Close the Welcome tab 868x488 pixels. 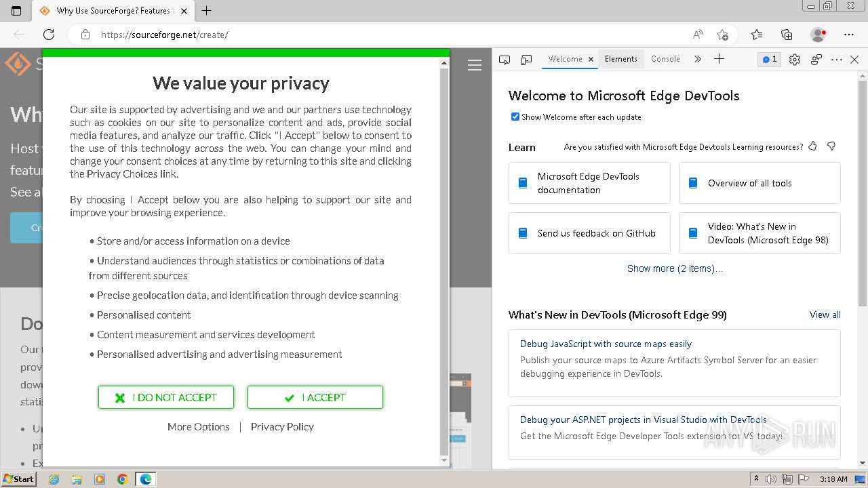click(591, 60)
